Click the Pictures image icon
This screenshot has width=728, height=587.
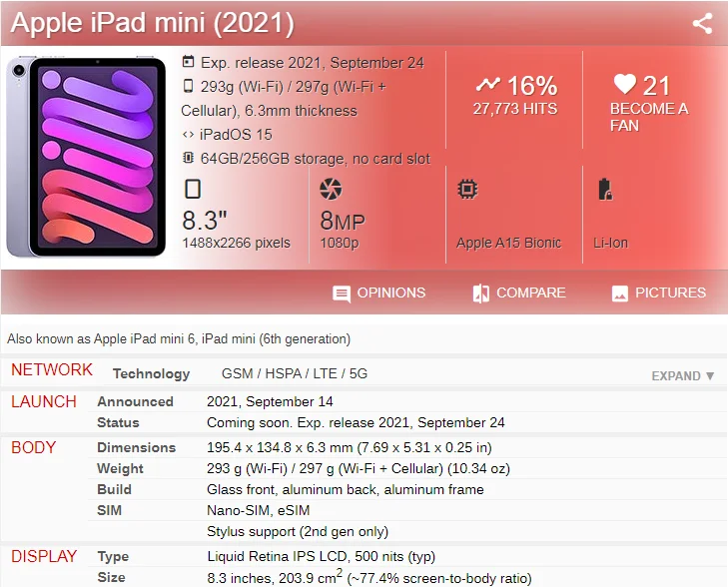tap(620, 293)
